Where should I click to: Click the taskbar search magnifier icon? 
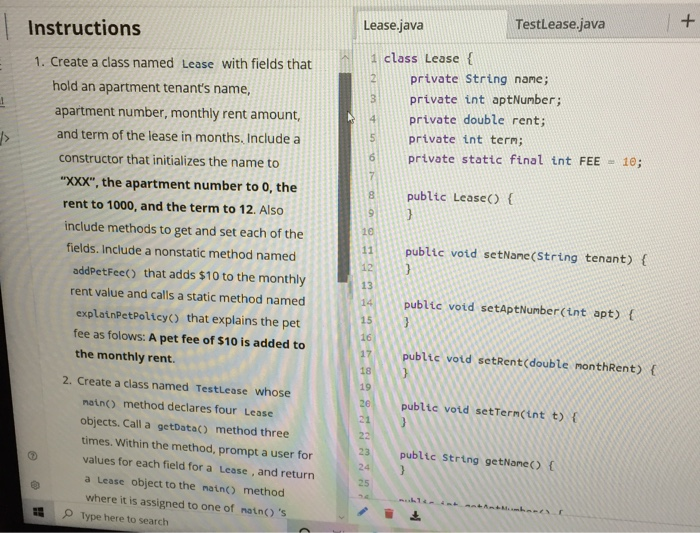pyautogui.click(x=68, y=513)
